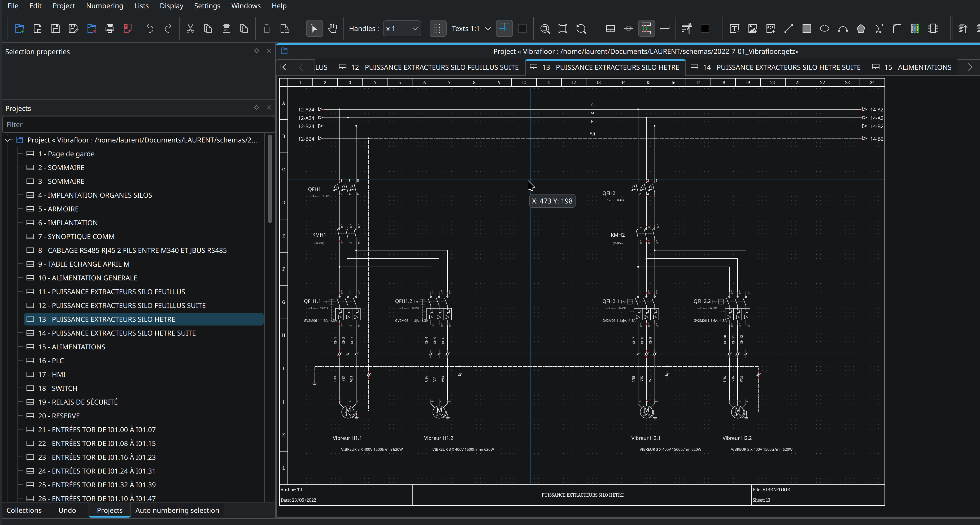Jump to the first folio tab arrow
This screenshot has height=525, width=980.
coord(284,67)
